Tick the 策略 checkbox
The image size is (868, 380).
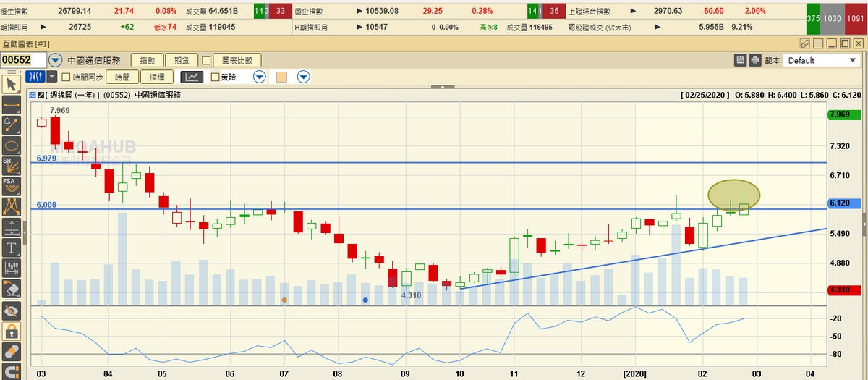pos(215,77)
